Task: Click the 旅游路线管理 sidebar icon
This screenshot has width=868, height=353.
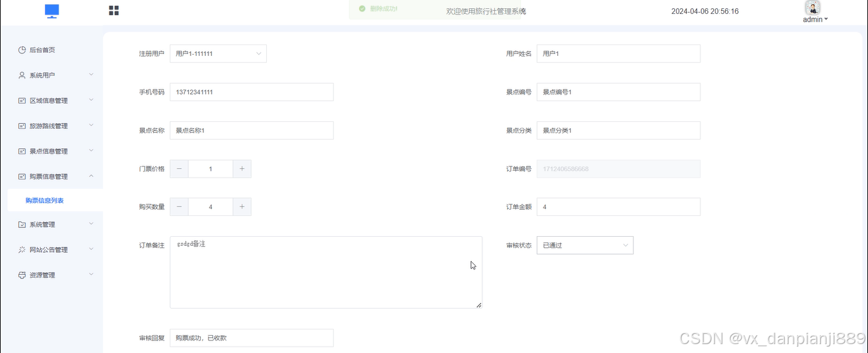Action: (22, 126)
